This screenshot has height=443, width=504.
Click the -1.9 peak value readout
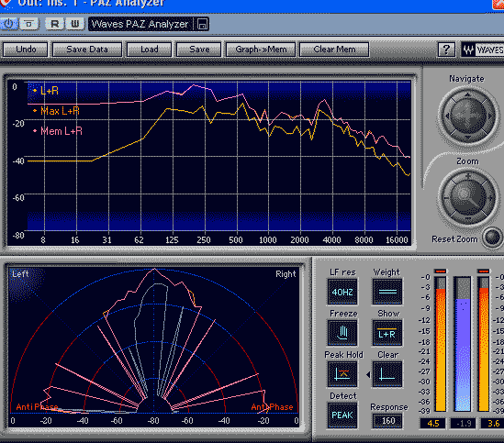click(464, 424)
